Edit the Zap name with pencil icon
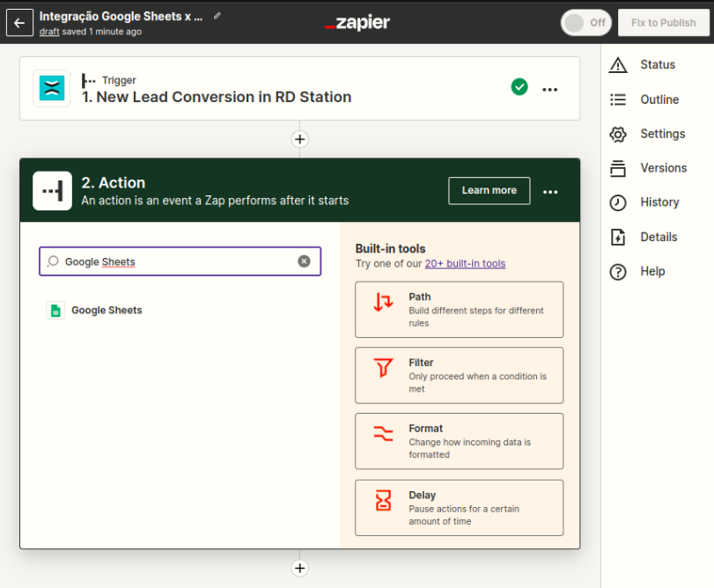714x588 pixels. 217,16
